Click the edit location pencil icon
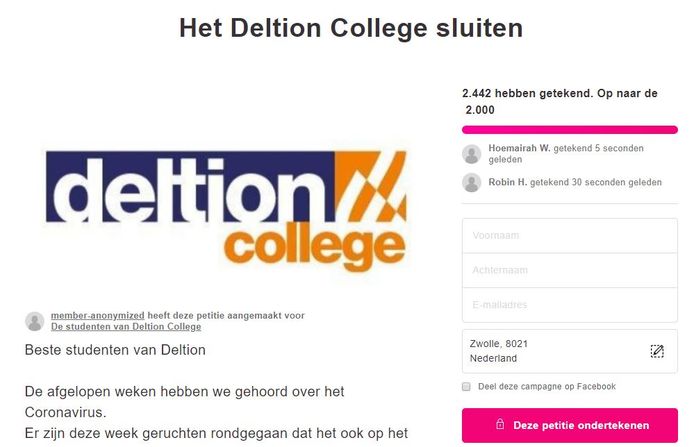Screen dimensions: 694x447 point(656,351)
